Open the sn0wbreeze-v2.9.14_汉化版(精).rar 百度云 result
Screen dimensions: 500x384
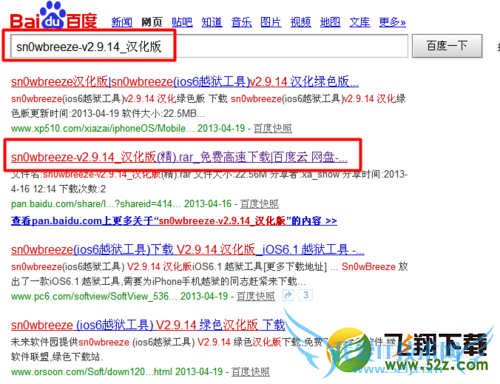click(179, 157)
